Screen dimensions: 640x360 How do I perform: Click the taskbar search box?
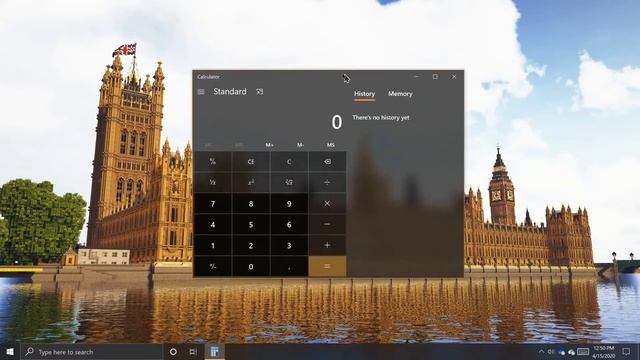click(x=91, y=351)
